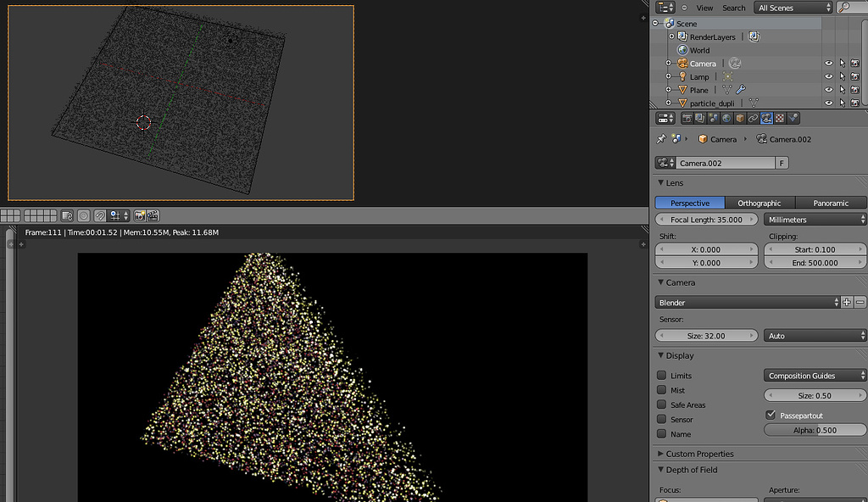Uncheck the Passepartout checkbox
The height and width of the screenshot is (502, 868).
coord(771,415)
